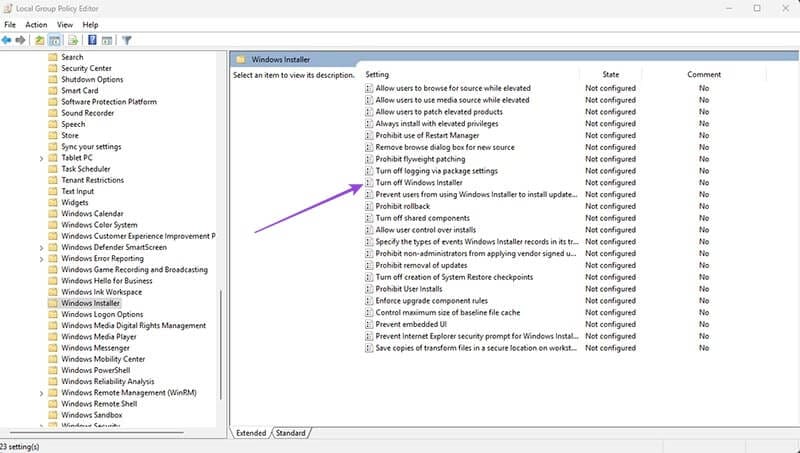
Task: Expand Windows Remote Management (WinRM) node
Action: click(x=41, y=393)
